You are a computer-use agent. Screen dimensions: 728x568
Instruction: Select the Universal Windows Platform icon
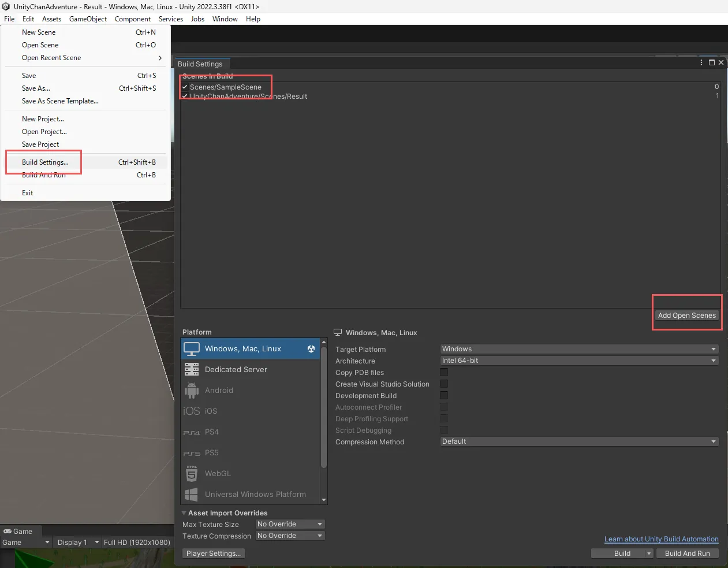coord(192,495)
